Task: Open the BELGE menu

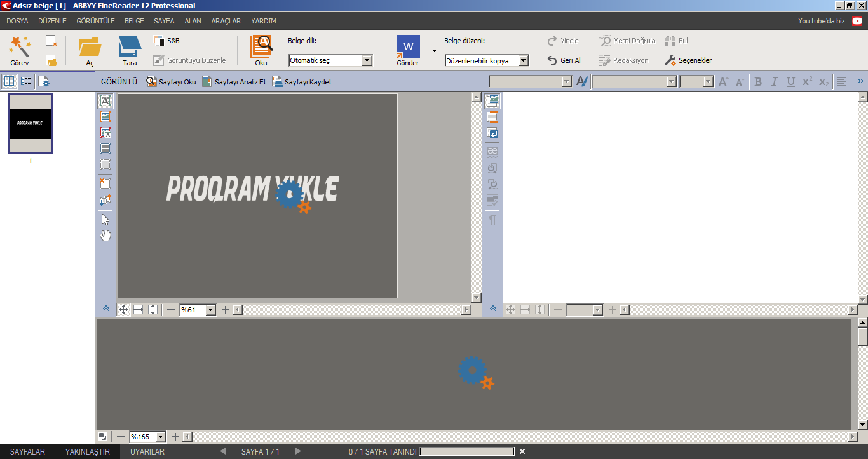Action: [134, 21]
